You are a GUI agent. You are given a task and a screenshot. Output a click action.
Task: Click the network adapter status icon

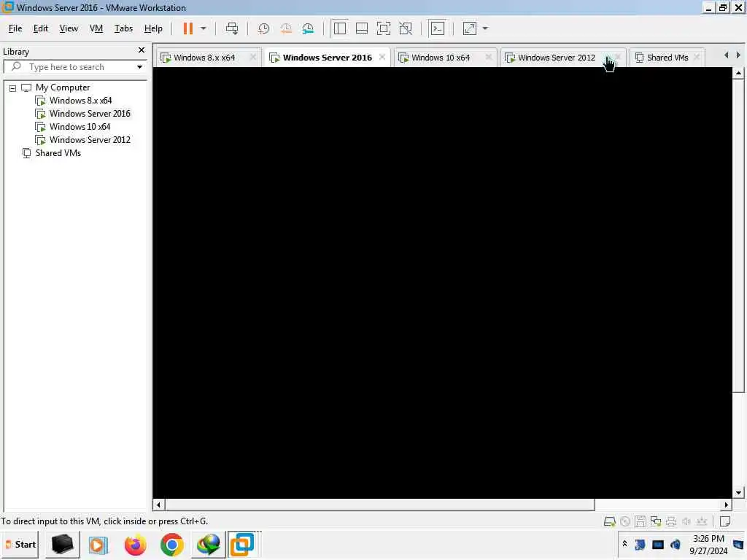click(x=656, y=522)
